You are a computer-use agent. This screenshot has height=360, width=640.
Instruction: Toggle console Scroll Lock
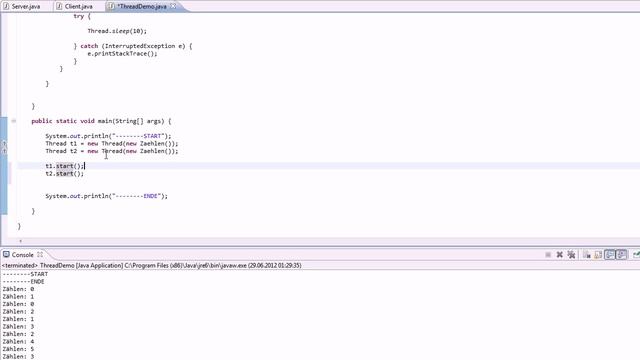click(598, 255)
